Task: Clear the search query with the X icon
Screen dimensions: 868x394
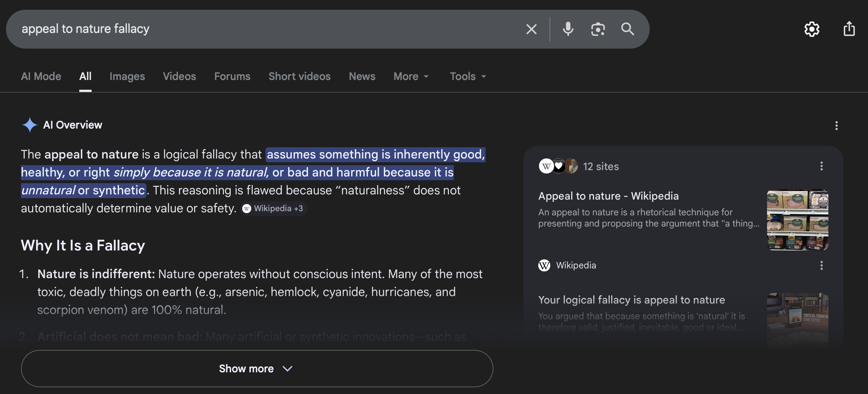Action: pyautogui.click(x=531, y=29)
